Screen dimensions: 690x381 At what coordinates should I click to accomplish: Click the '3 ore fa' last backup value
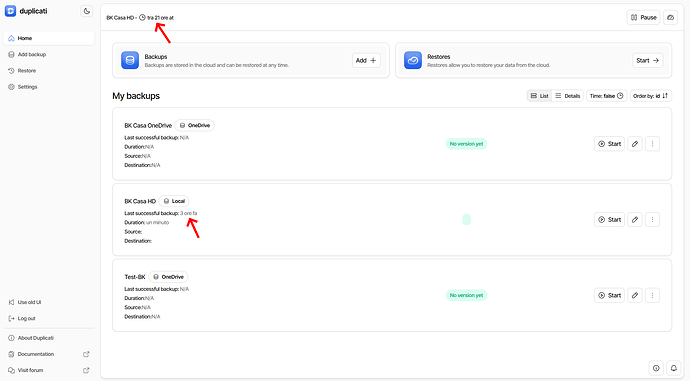[188, 213]
